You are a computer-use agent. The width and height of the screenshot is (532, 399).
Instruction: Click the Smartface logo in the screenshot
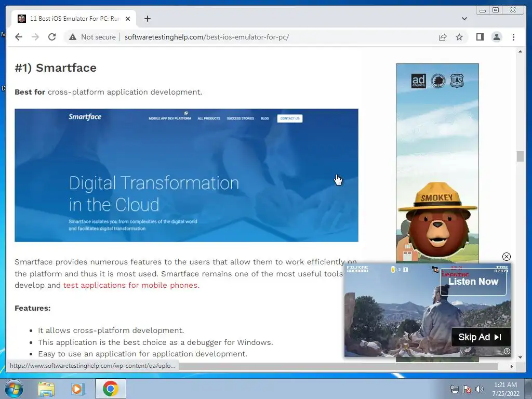pyautogui.click(x=85, y=117)
